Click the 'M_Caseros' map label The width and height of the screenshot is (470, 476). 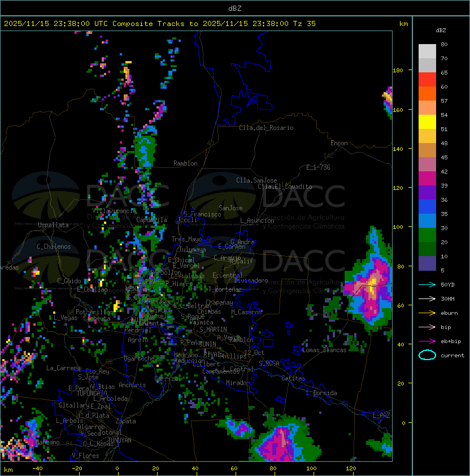(x=246, y=311)
